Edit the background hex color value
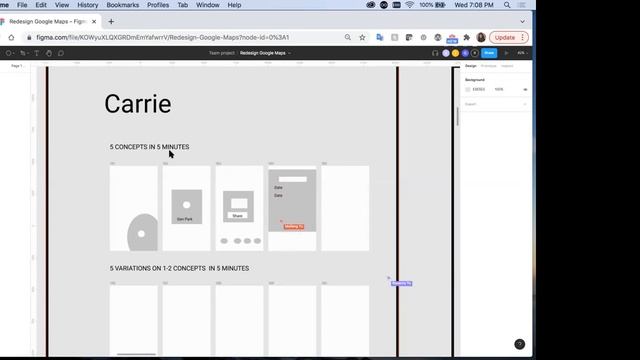 tap(479, 89)
